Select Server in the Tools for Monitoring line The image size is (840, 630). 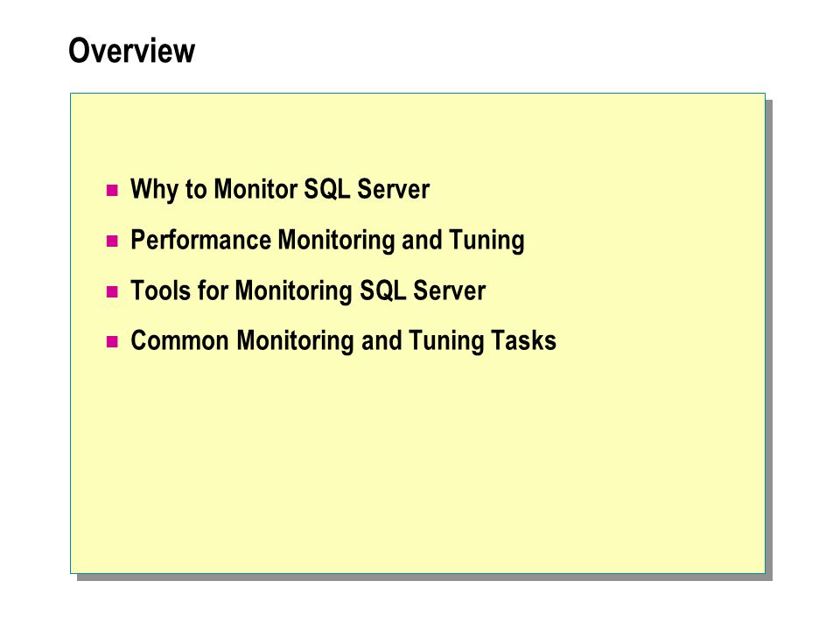pyautogui.click(x=449, y=290)
